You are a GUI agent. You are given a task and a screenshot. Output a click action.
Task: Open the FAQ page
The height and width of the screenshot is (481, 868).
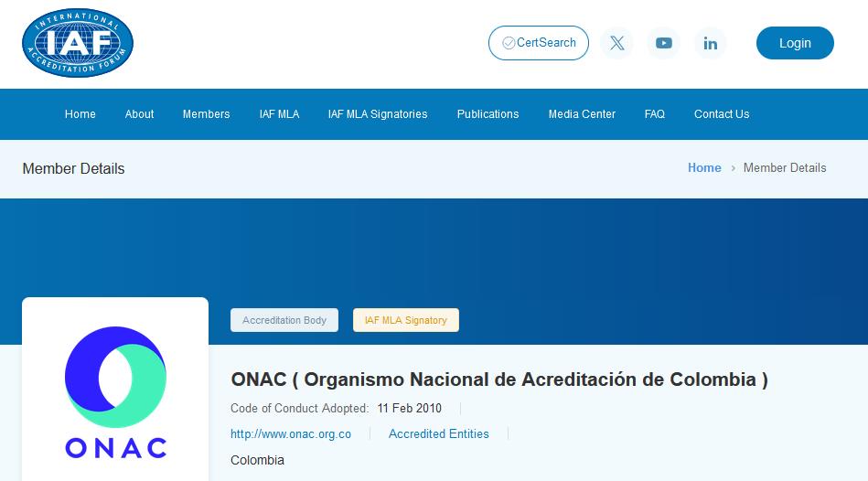[655, 114]
